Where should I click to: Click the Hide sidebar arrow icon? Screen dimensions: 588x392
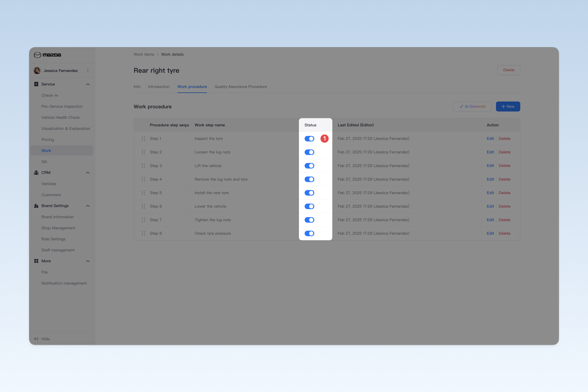point(36,339)
